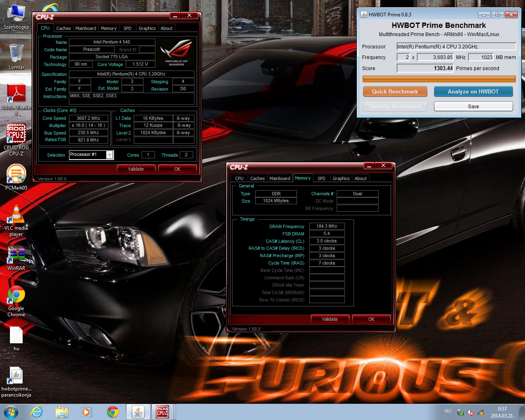Click the memory Size value 1024 MBytes
Screen dimensions: 525x420
[x=276, y=201]
